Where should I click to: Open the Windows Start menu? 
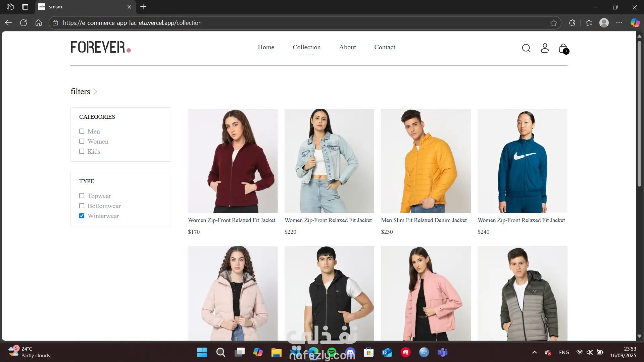tap(202, 352)
